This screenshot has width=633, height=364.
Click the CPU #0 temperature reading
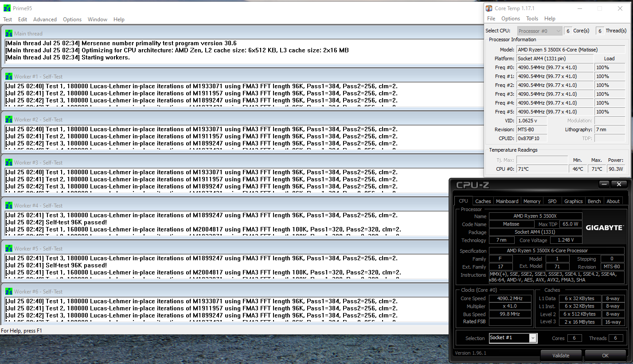tap(542, 169)
